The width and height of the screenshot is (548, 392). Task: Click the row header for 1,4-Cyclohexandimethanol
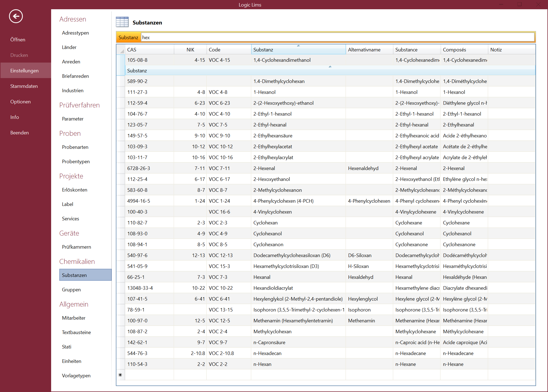pos(121,60)
